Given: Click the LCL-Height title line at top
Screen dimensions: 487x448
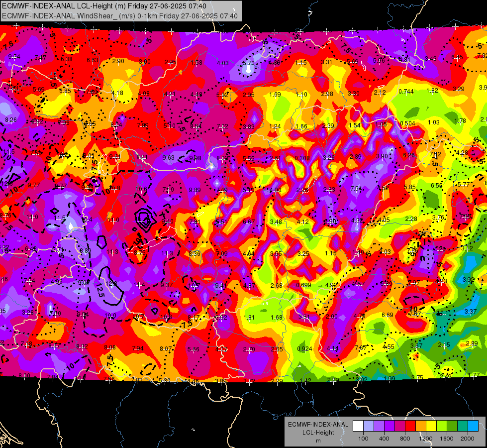Looking at the screenshot, I should 104,6.
